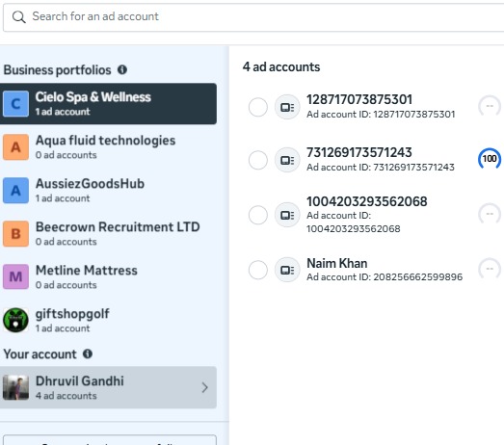Select radio for account 128717073875301
504x445 pixels.
(x=258, y=107)
